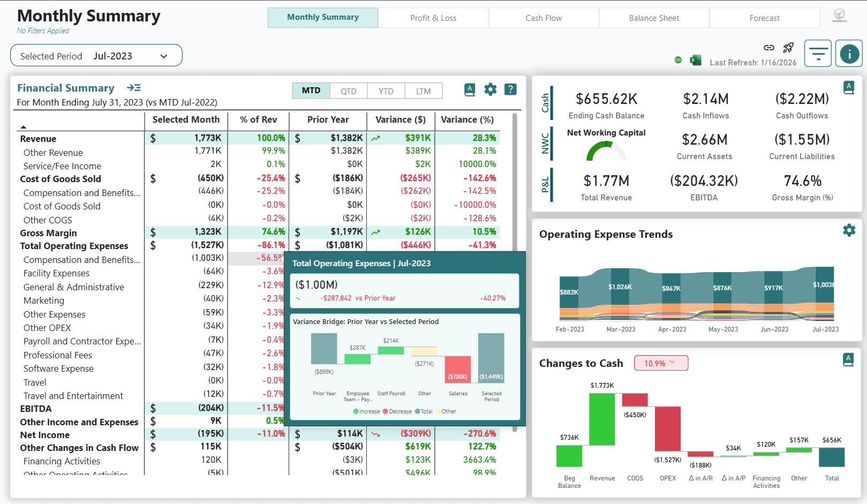Screen dimensions: 867x504
Task: Open the Balance Sheet tab
Action: [653, 18]
